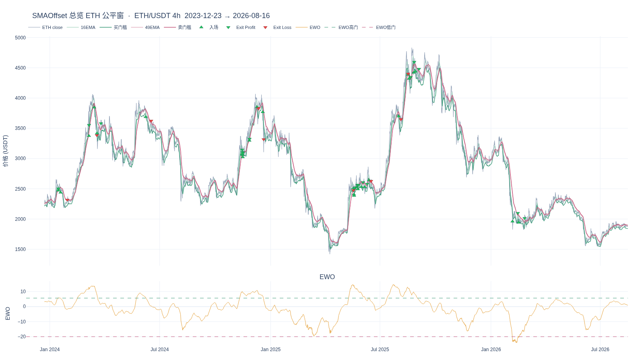
Task: Click the 0 tick on EWO axis
Action: (24, 306)
